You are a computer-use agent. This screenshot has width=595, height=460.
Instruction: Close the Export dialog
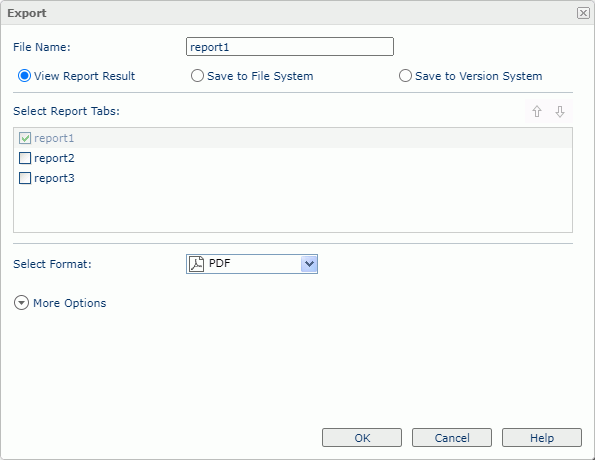(x=583, y=13)
